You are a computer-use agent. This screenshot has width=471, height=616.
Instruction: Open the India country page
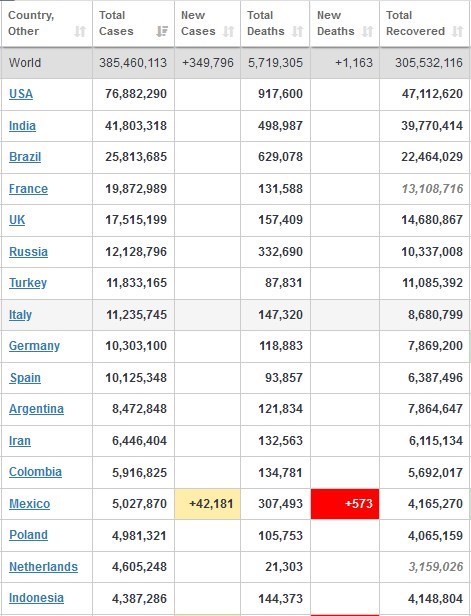(x=22, y=126)
